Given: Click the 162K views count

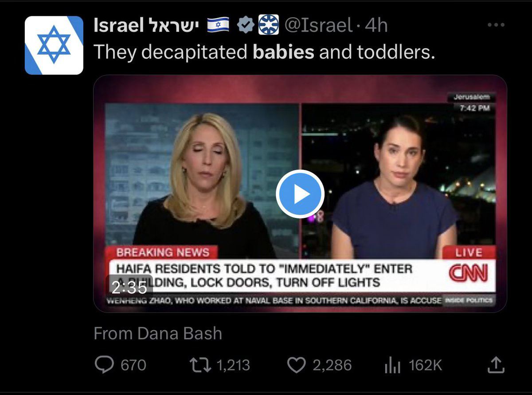Looking at the screenshot, I should 425,365.
